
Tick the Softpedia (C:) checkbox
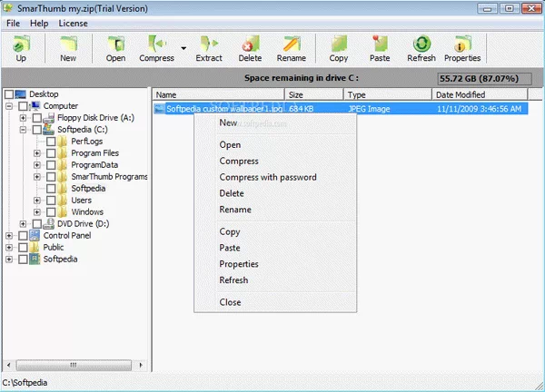click(x=37, y=130)
